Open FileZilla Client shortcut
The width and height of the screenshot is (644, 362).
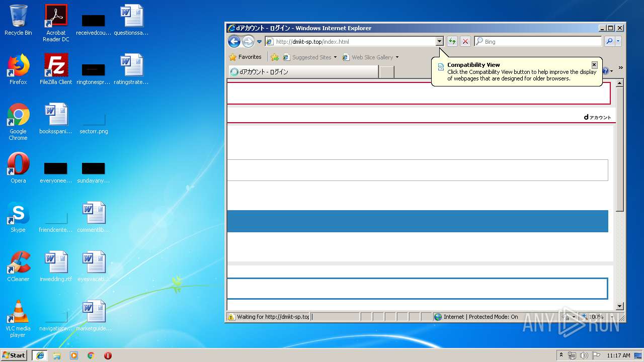56,69
